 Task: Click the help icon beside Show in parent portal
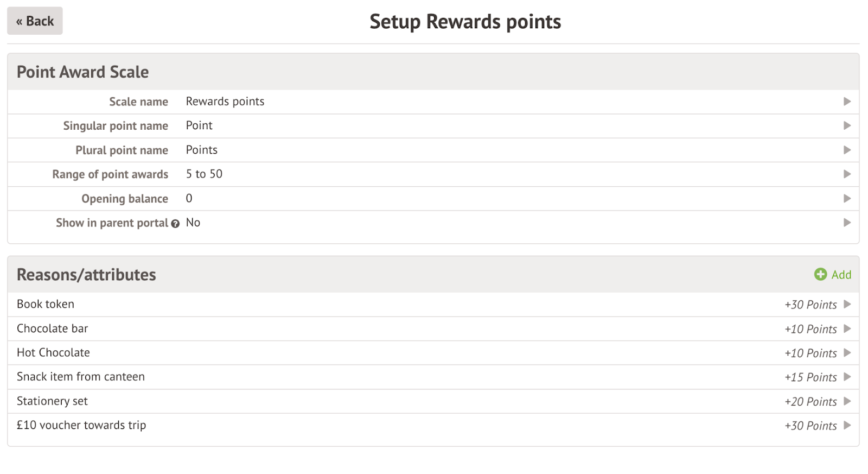[175, 224]
